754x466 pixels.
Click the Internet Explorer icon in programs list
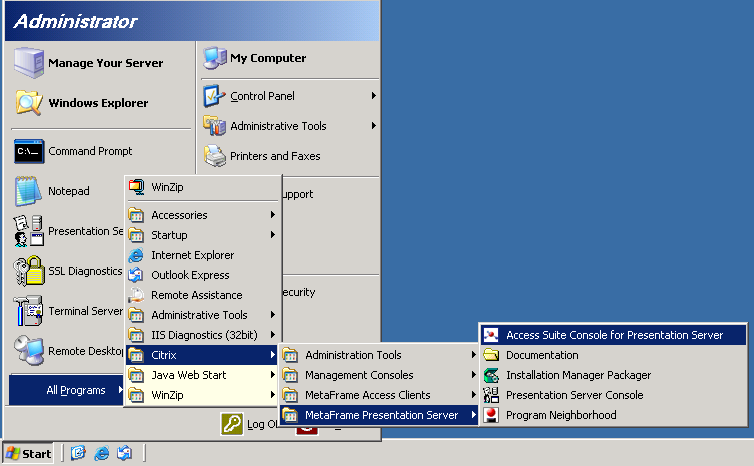point(136,255)
